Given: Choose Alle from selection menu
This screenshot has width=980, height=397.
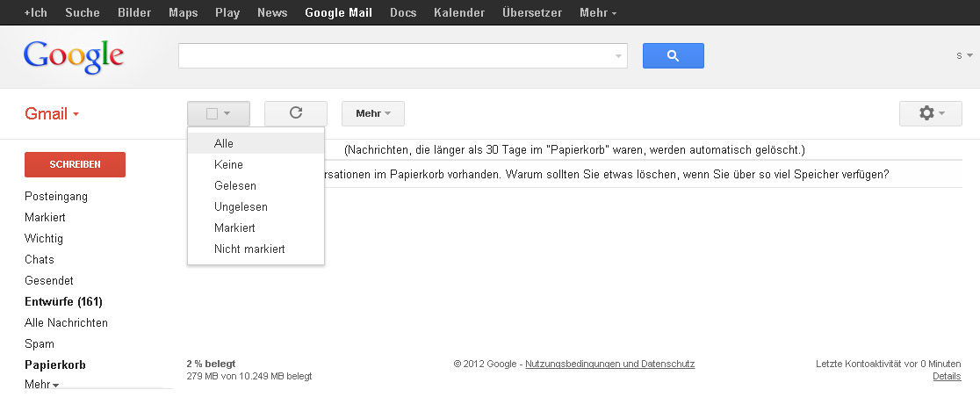Looking at the screenshot, I should point(256,143).
